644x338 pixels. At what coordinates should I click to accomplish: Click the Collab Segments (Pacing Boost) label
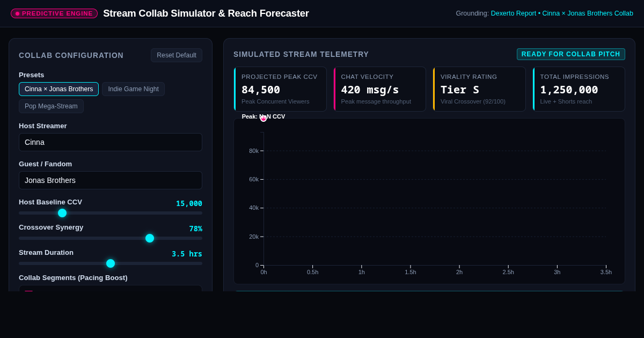[x=73, y=277]
